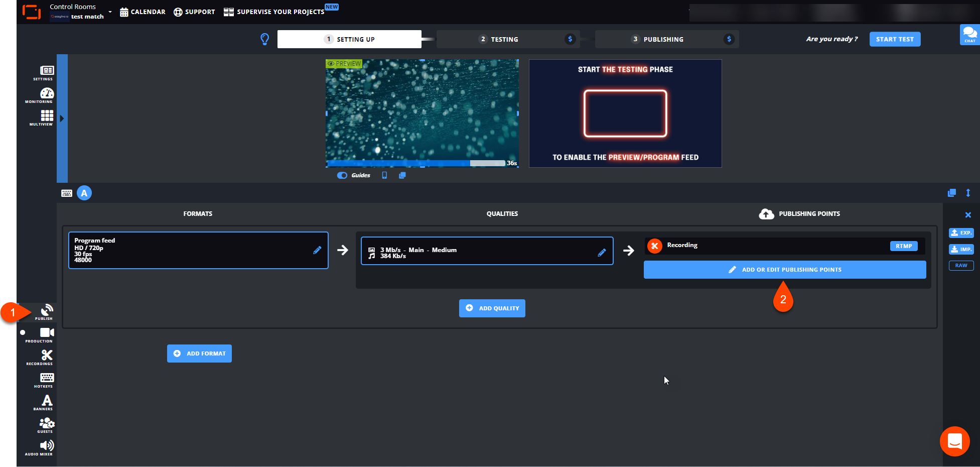The image size is (980, 467).
Task: Click the Start Test button
Action: (895, 39)
